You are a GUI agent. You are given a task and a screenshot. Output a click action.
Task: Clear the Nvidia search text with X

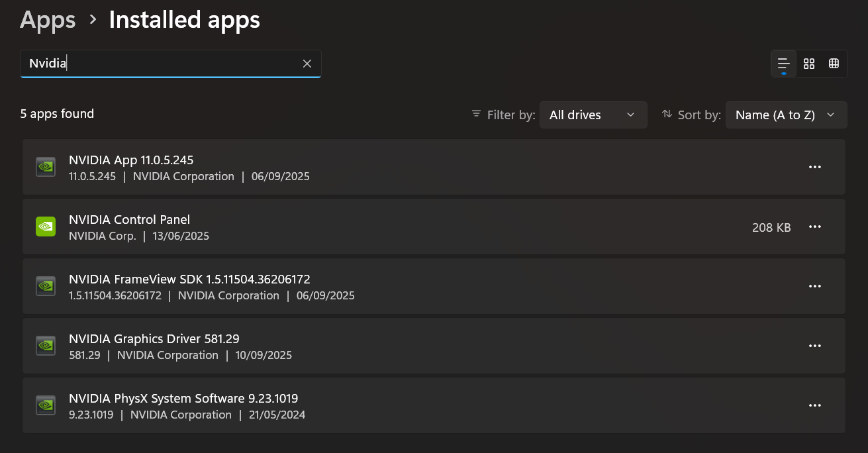click(307, 64)
